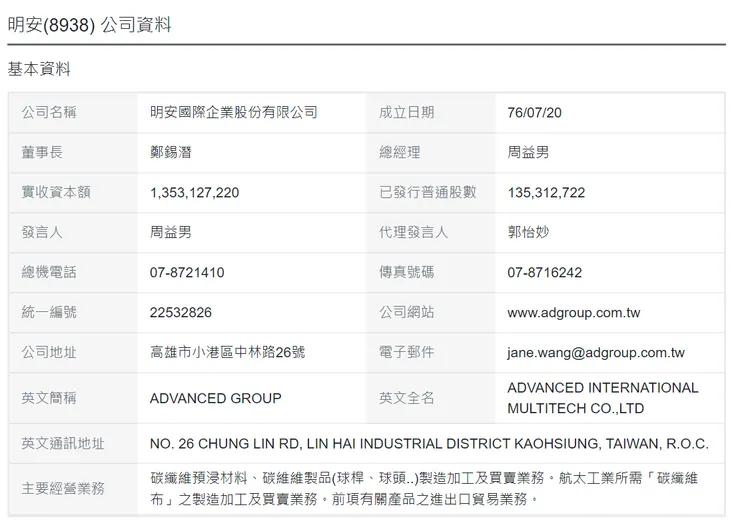Click the 基本資料 section heading
This screenshot has width=740, height=530.
tap(39, 69)
